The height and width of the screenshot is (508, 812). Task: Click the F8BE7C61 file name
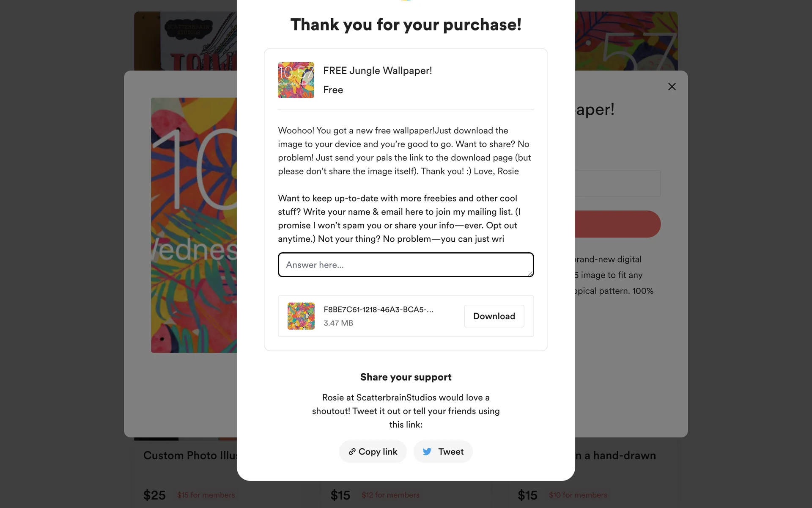pos(378,309)
